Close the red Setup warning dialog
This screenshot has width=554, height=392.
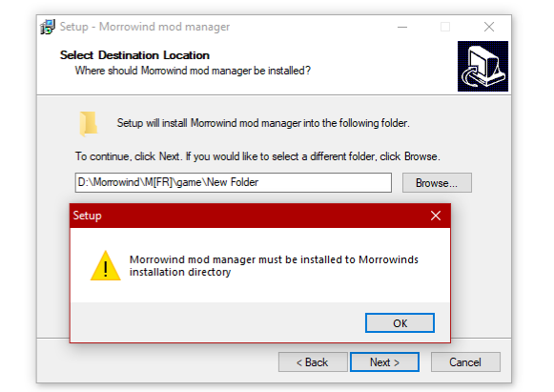tap(436, 216)
